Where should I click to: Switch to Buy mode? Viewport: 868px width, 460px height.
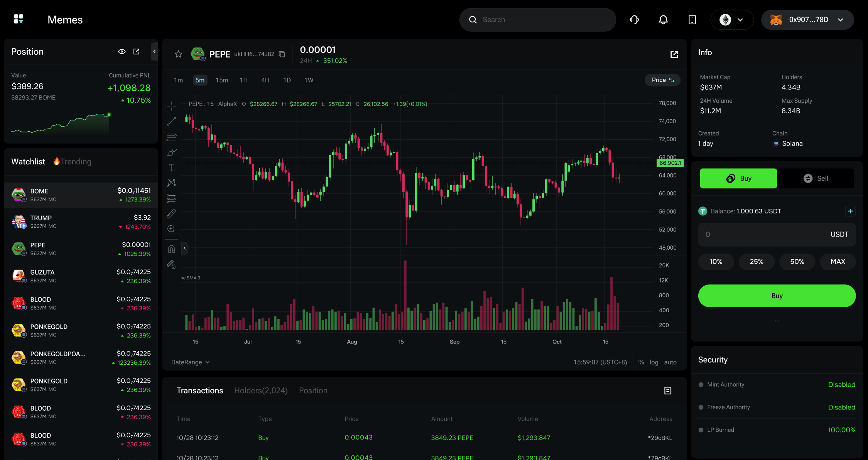pos(738,178)
